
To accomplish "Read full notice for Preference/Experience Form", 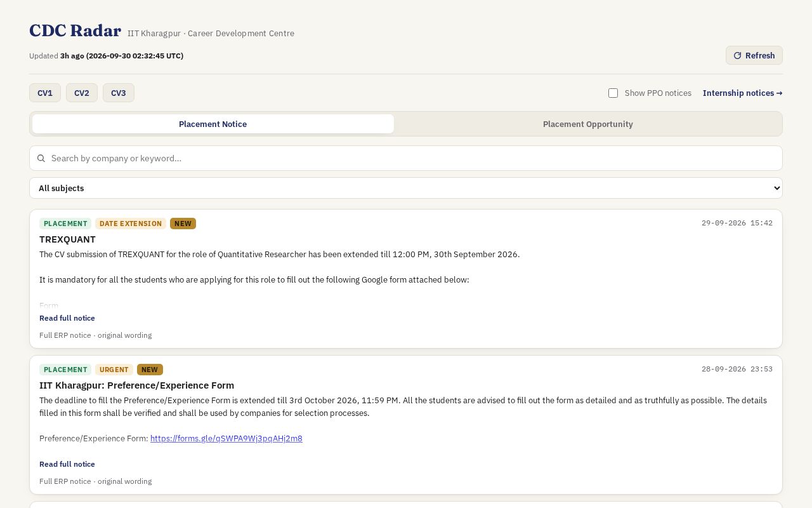I will (67, 464).
